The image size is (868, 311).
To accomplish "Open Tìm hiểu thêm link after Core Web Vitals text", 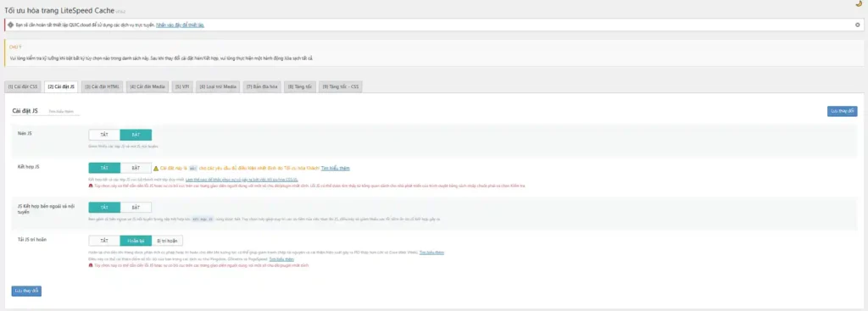I will tap(431, 253).
